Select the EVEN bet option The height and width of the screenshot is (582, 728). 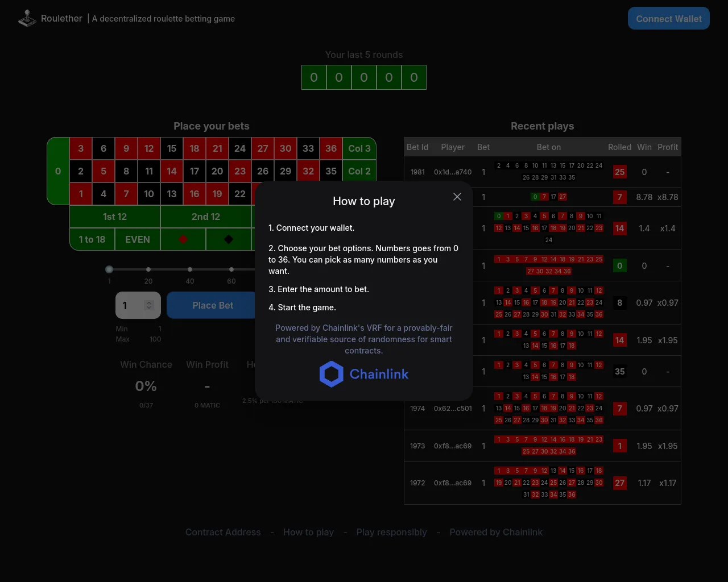coord(138,239)
